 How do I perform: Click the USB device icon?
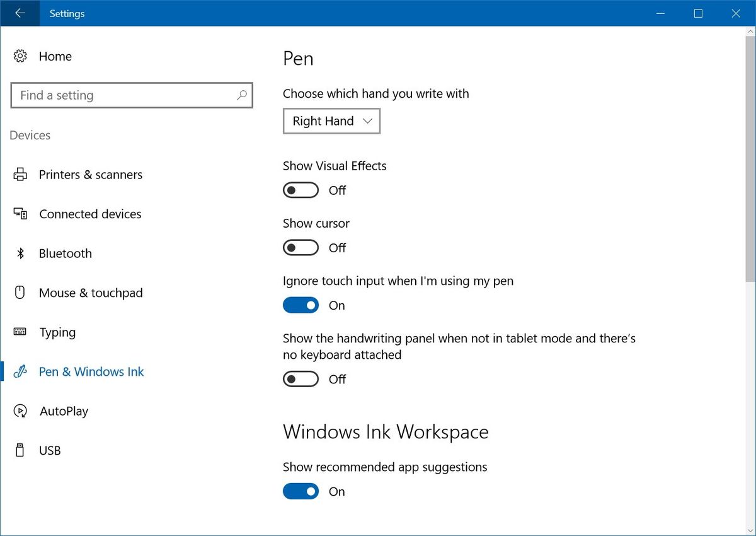pyautogui.click(x=20, y=450)
